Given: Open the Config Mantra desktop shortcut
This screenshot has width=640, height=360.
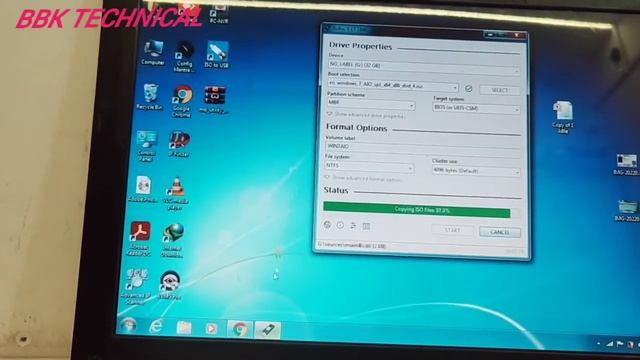Looking at the screenshot, I should [x=184, y=57].
